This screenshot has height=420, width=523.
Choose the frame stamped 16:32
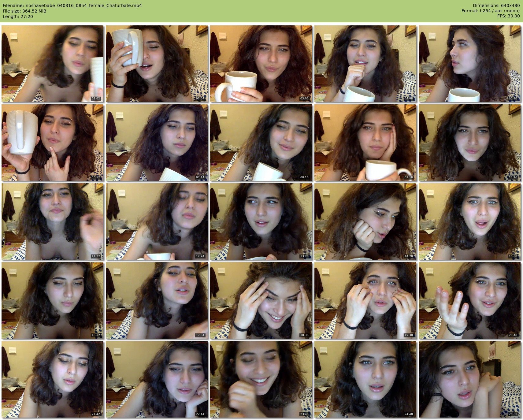(53, 300)
